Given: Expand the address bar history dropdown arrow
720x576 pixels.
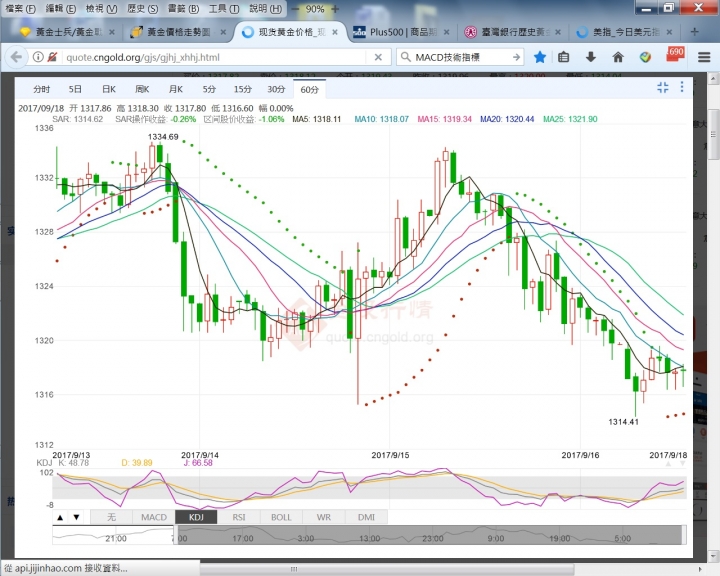Looking at the screenshot, I should click(x=376, y=57).
